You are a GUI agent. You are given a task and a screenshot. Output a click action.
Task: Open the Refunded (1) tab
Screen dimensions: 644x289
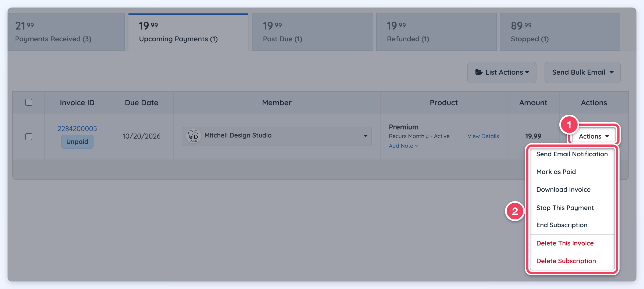[x=436, y=32]
